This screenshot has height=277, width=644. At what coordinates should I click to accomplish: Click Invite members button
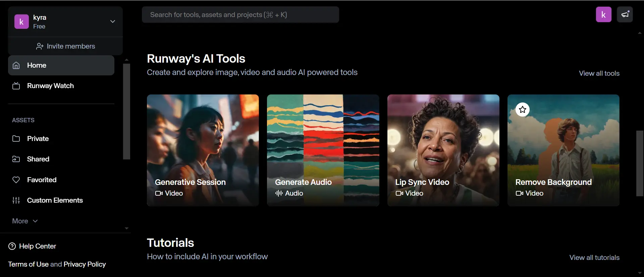tap(65, 46)
